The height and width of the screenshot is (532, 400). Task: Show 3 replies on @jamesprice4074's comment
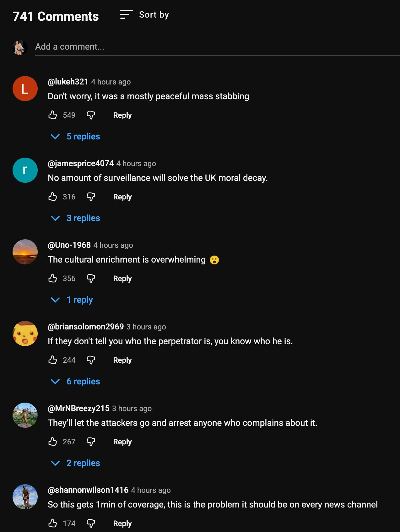83,218
